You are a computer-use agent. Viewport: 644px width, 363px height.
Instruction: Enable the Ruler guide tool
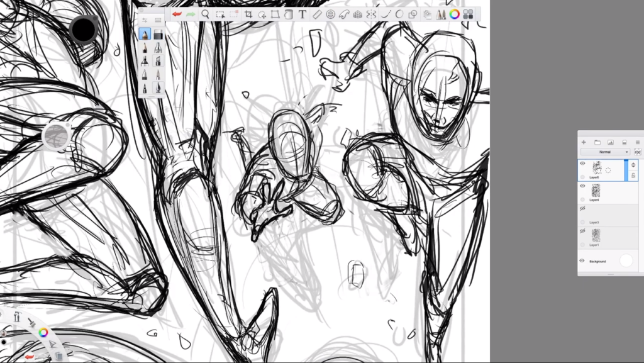click(x=317, y=14)
